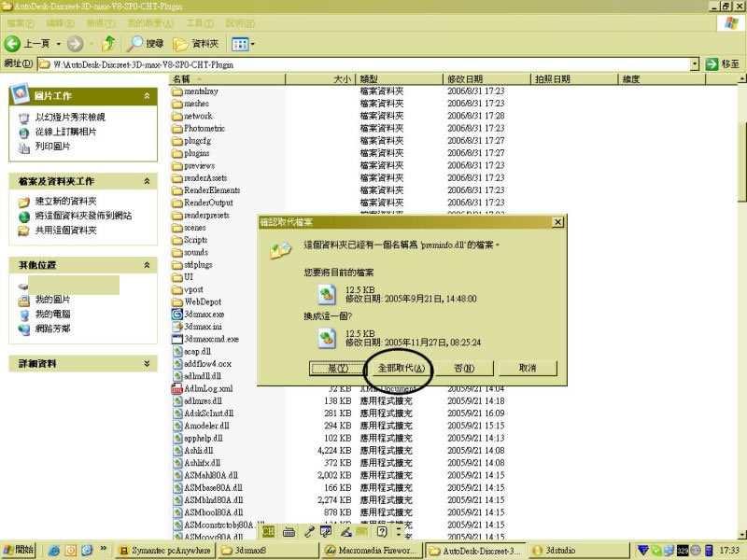Go up one folder level icon

point(108,43)
